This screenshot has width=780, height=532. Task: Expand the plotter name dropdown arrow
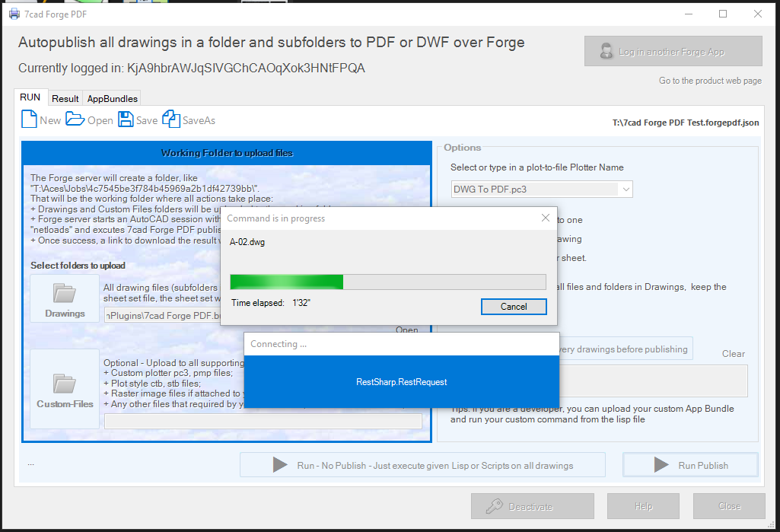coord(626,189)
